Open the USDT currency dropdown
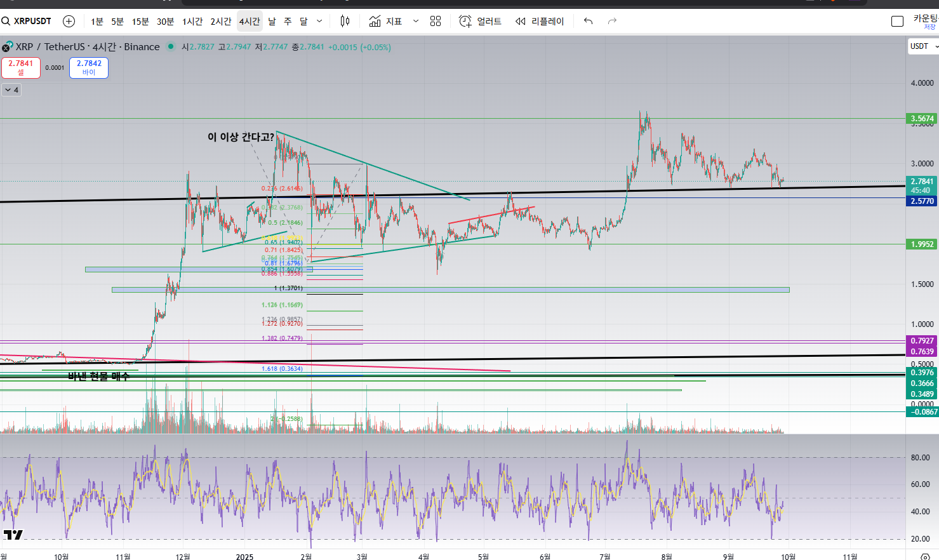 [x=923, y=46]
